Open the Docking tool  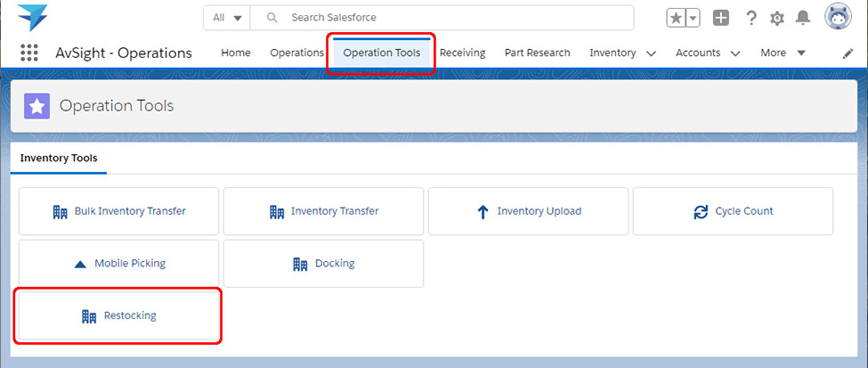(x=323, y=263)
